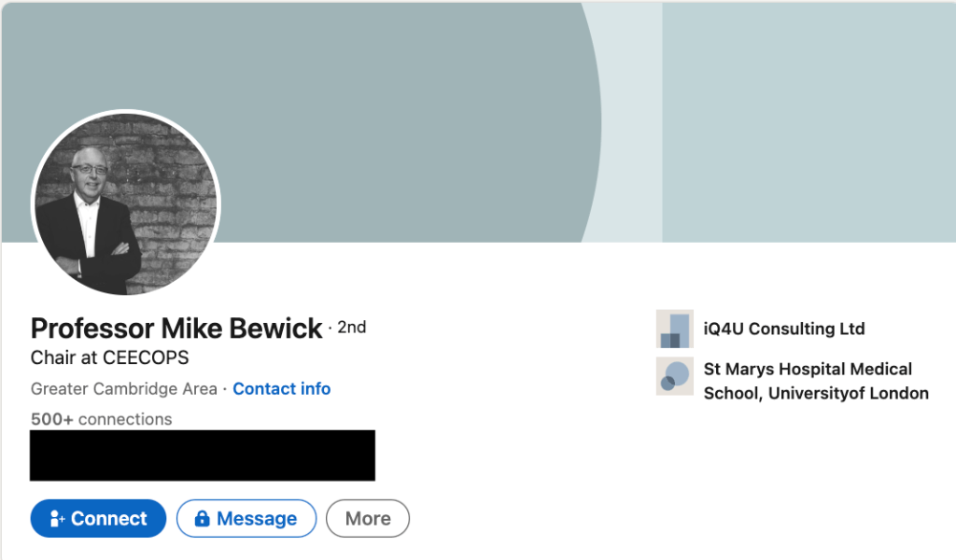Open iQ4U Consulting Ltd company link

(784, 329)
